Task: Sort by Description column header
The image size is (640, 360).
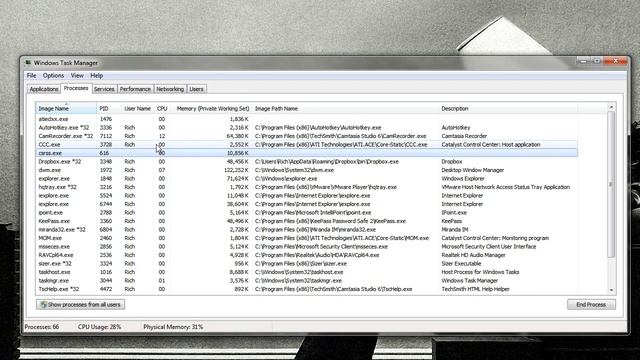Action: point(508,109)
